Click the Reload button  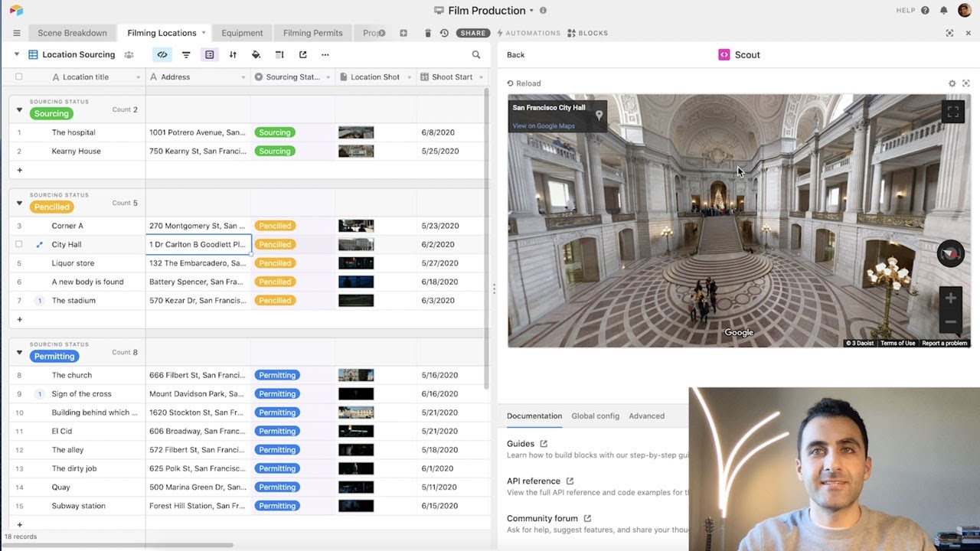point(524,83)
